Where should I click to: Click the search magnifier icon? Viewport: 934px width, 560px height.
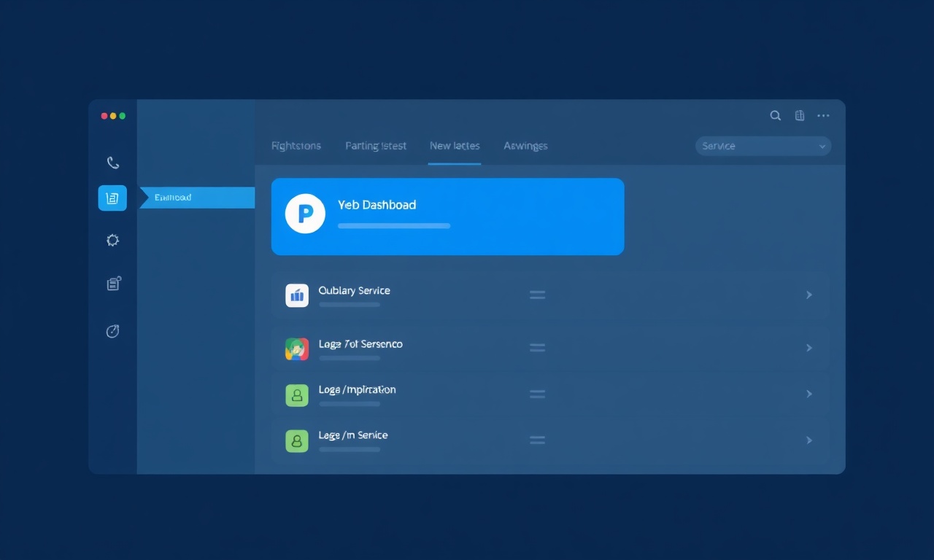pos(776,115)
